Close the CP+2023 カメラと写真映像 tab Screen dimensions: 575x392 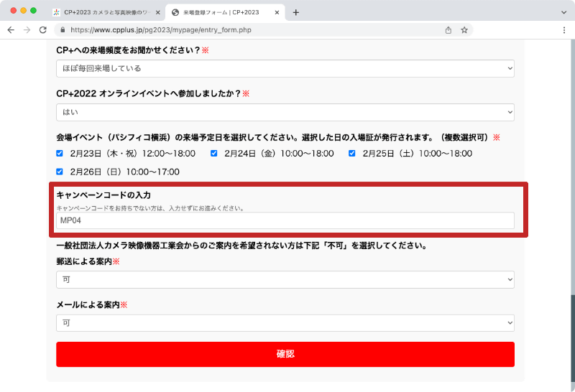pyautogui.click(x=158, y=12)
